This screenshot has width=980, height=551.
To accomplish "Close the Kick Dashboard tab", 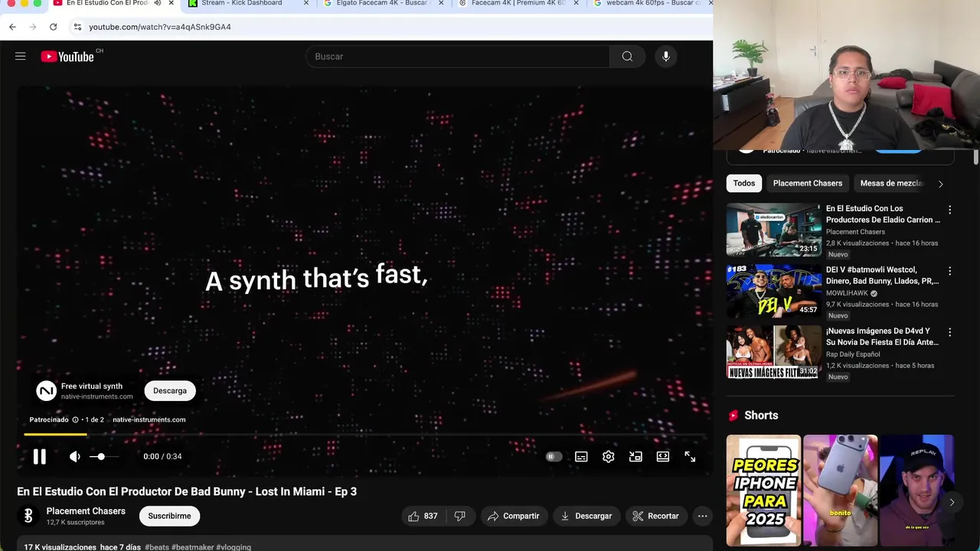I will click(x=306, y=3).
